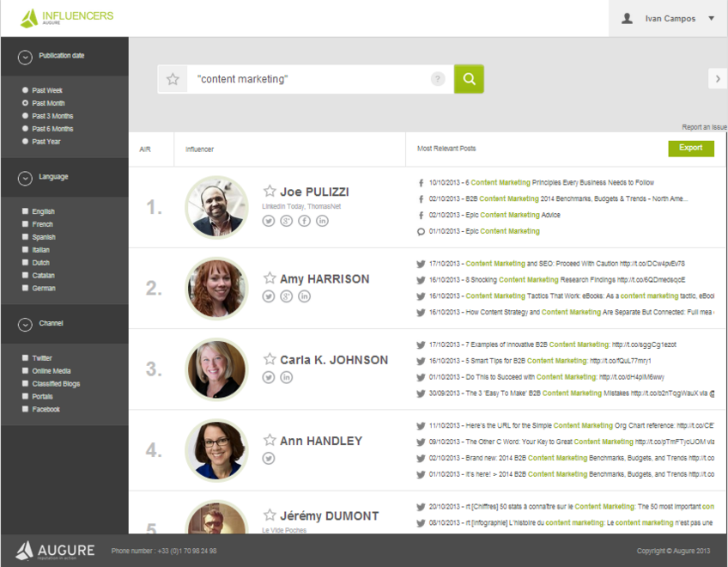Star the saved search in search bar
The image size is (728, 567).
pos(173,79)
